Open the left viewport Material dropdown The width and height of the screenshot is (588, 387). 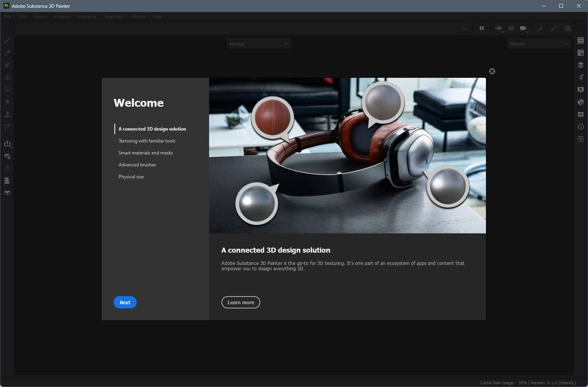pos(258,44)
